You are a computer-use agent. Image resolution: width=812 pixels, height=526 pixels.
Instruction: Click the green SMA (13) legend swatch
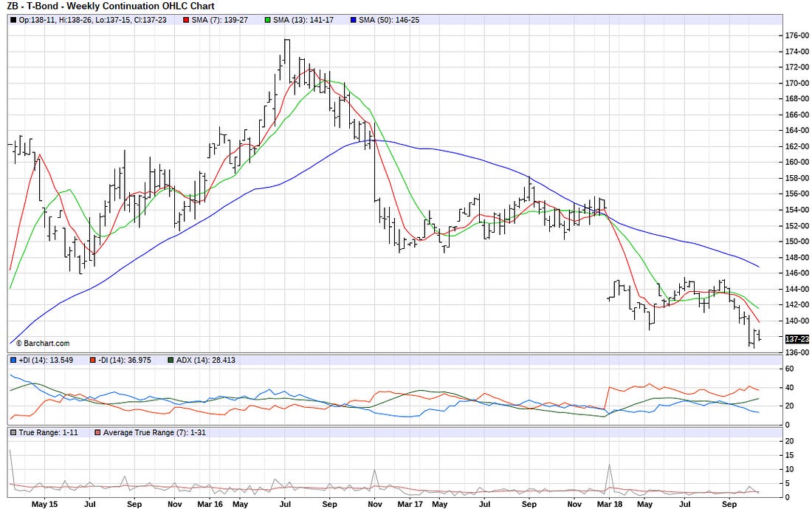(x=268, y=20)
